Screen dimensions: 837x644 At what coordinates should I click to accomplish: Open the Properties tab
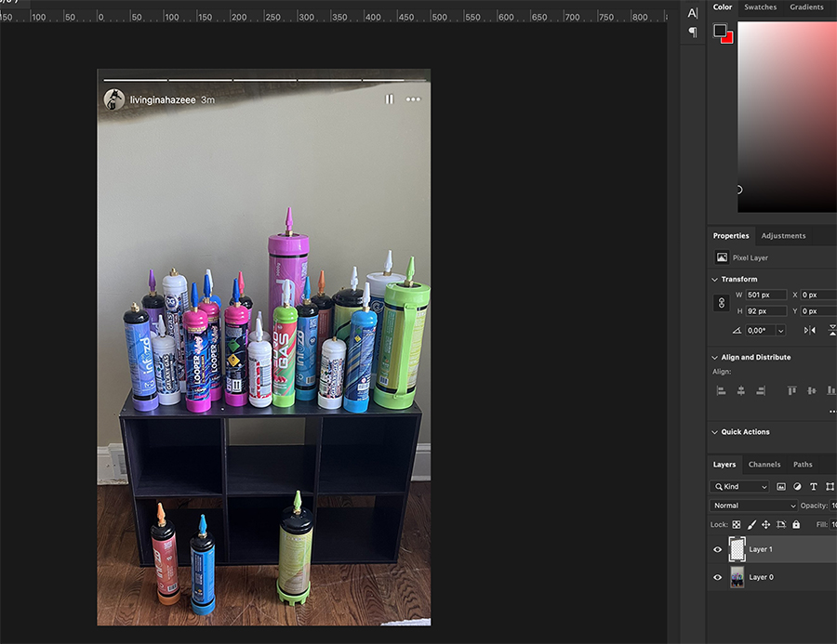coord(731,236)
